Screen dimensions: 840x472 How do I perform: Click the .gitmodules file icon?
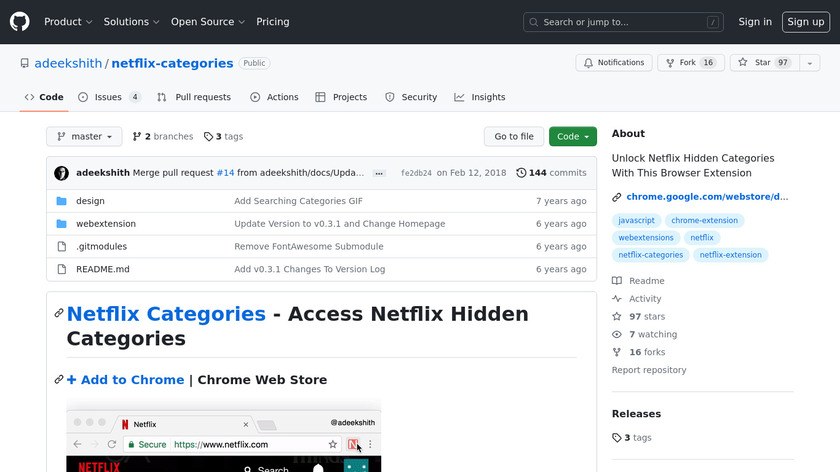click(x=62, y=246)
